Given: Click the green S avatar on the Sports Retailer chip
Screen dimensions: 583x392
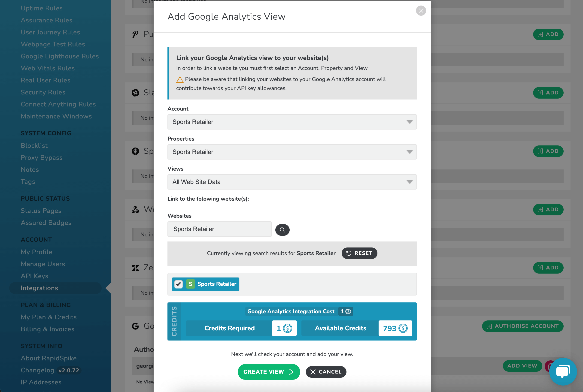Looking at the screenshot, I should [190, 284].
